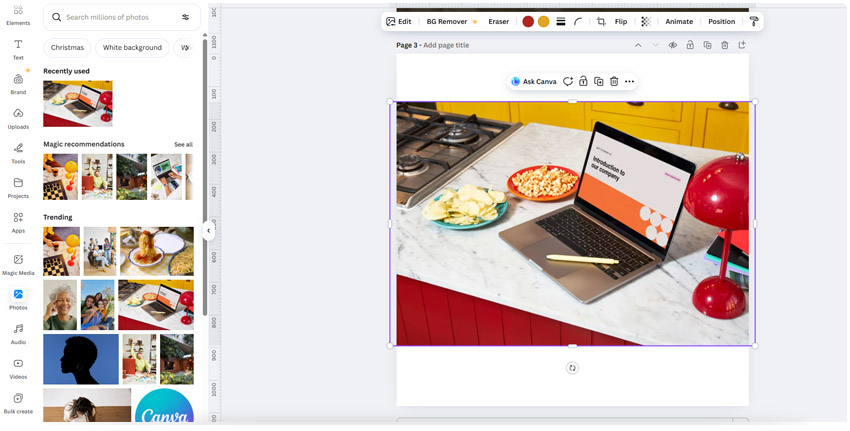850x431 pixels.
Task: Click the rotate handle below the image
Action: [572, 368]
